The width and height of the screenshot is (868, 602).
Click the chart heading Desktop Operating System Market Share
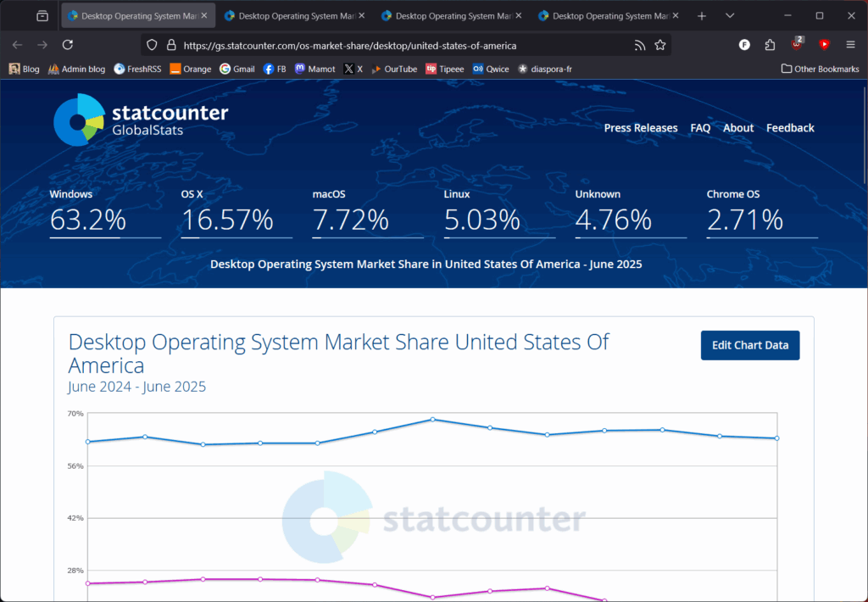pos(338,354)
